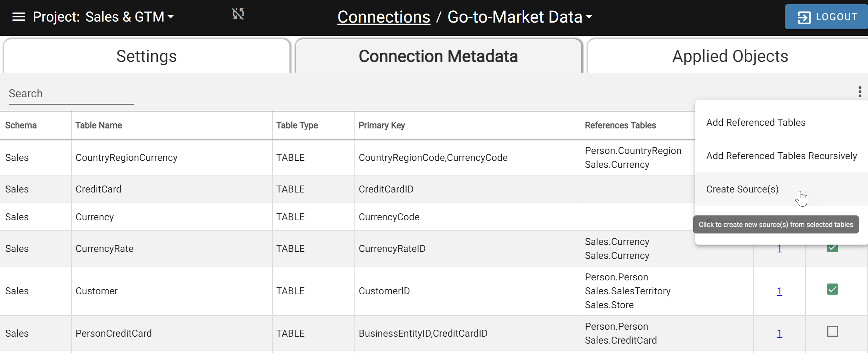This screenshot has width=868, height=353.
Task: Open the Applied Objects tab
Action: (730, 56)
